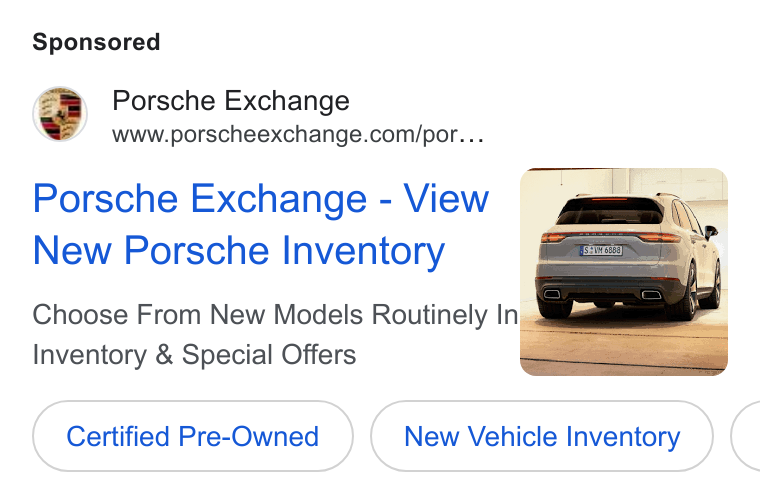Click the Porsche Exchange advertiser name
This screenshot has height=504, width=760.
coord(231,101)
